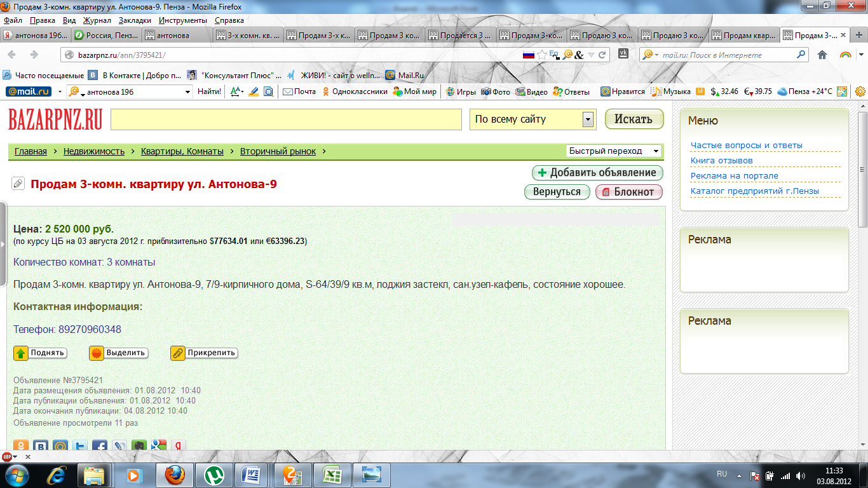Open Одноклассники in the Mail.ru toolbar
This screenshot has height=488, width=868.
354,91
